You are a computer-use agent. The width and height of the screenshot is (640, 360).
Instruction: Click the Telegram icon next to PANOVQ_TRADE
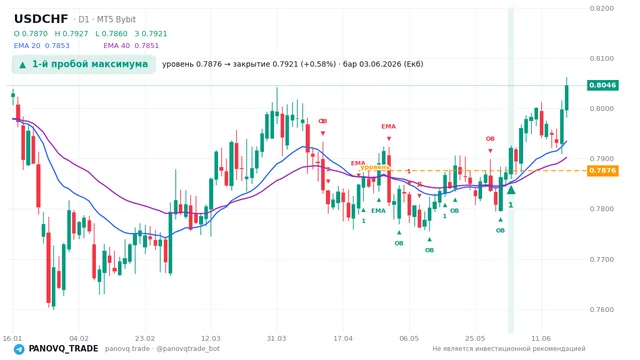click(x=19, y=349)
